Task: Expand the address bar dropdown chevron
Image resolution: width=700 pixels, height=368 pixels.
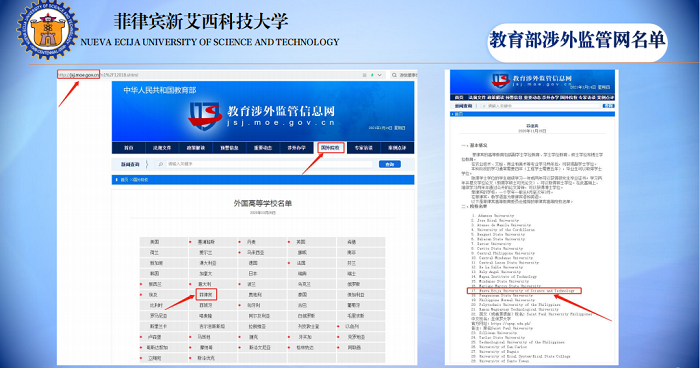Action: point(379,75)
